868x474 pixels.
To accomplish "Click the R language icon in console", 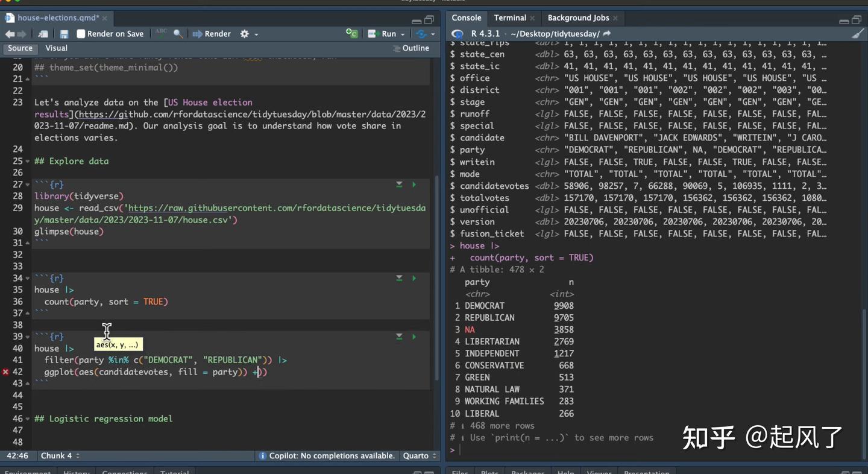I will coord(458,34).
